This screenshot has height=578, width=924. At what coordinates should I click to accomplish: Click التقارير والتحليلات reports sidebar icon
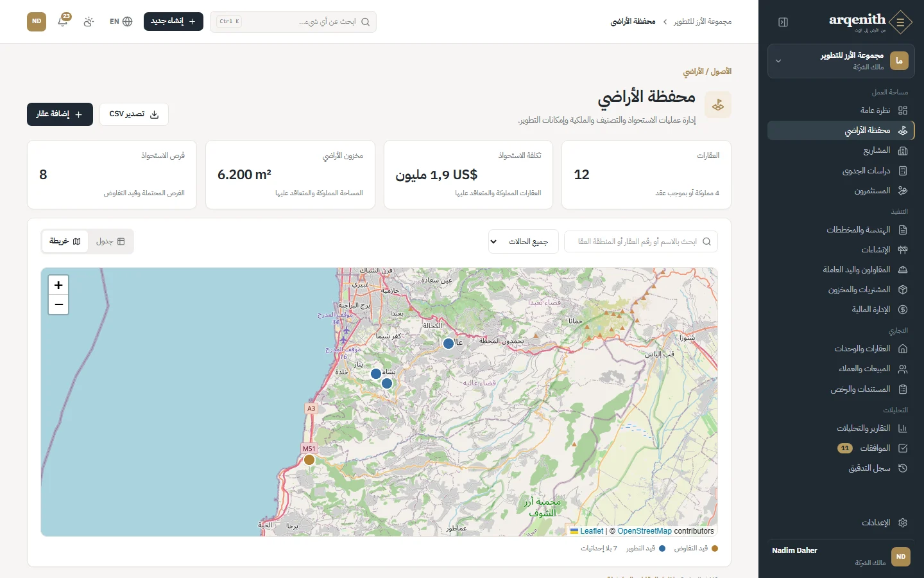click(x=903, y=428)
